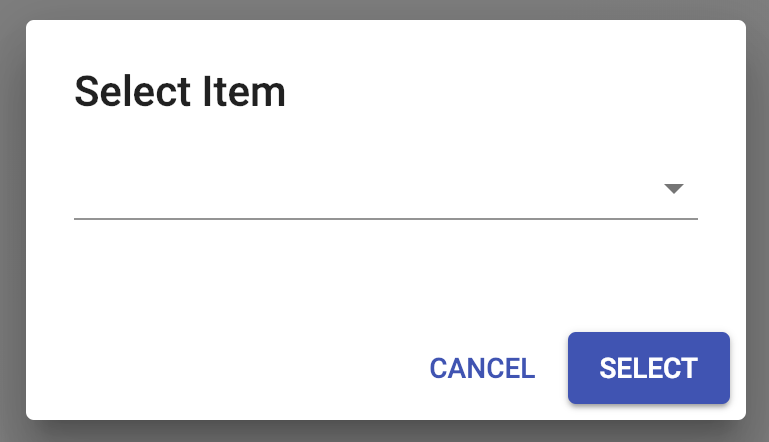This screenshot has width=769, height=442.
Task: Click the "Select Item" dialog heading
Action: pyautogui.click(x=180, y=92)
